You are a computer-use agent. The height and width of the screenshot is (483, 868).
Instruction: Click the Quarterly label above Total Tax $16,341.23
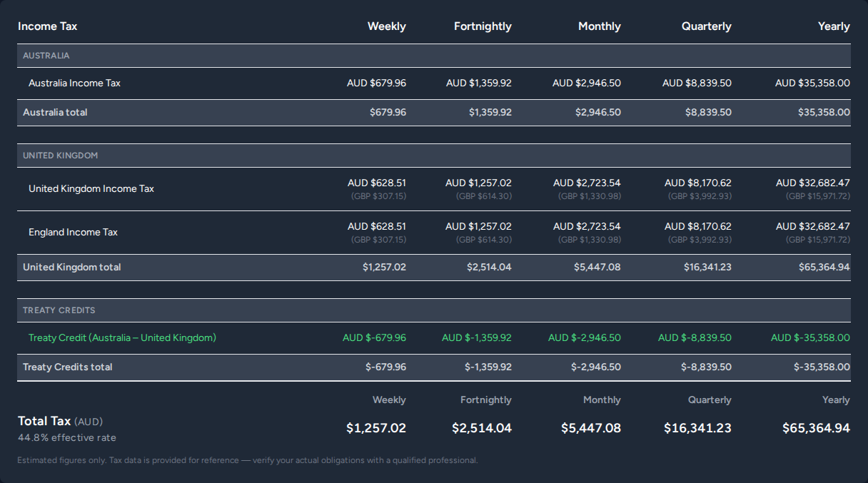(x=710, y=400)
